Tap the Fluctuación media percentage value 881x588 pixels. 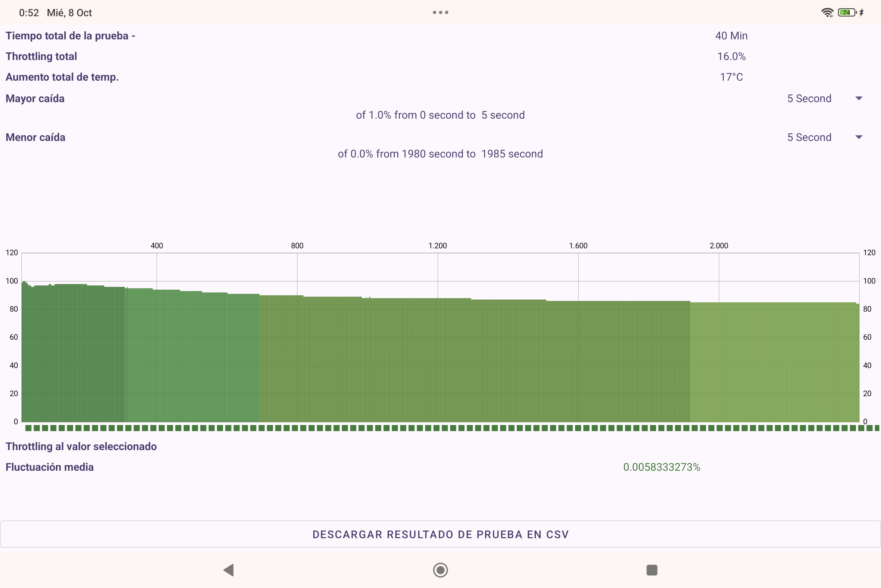click(662, 467)
